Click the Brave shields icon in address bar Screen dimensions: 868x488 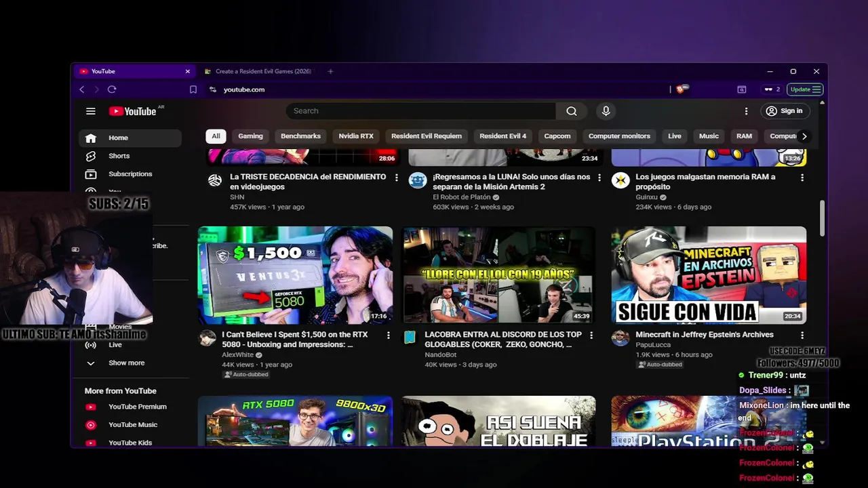pos(681,89)
